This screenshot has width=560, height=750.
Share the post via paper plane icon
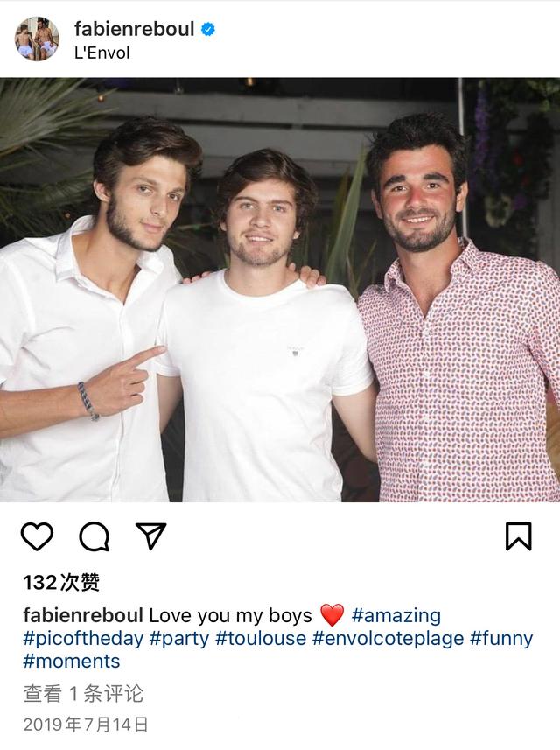tap(151, 536)
